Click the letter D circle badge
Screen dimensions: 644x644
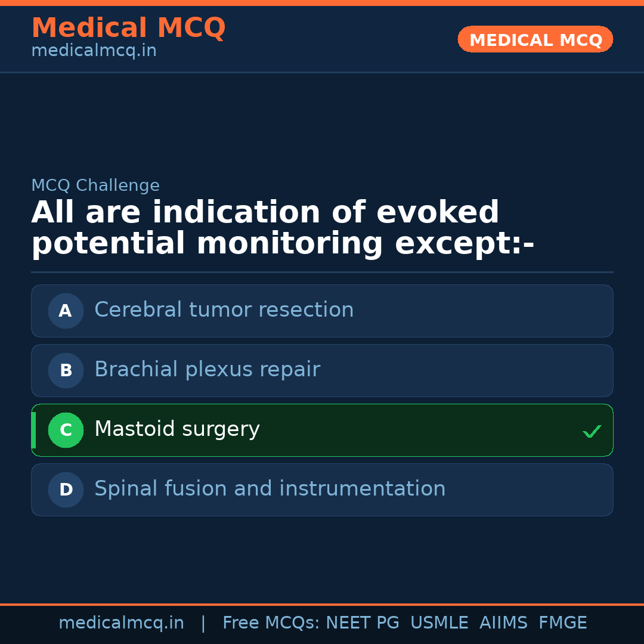click(66, 490)
